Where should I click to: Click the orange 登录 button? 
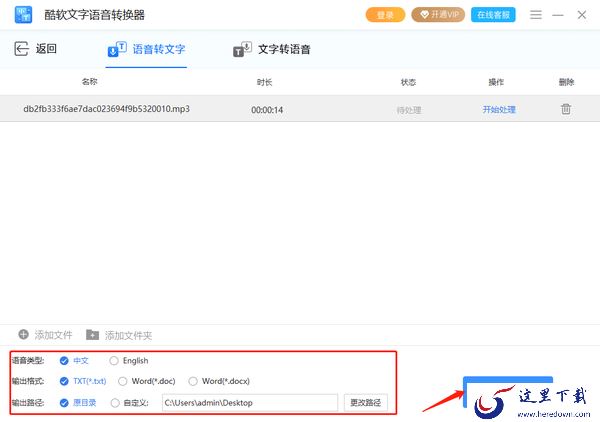[x=385, y=15]
